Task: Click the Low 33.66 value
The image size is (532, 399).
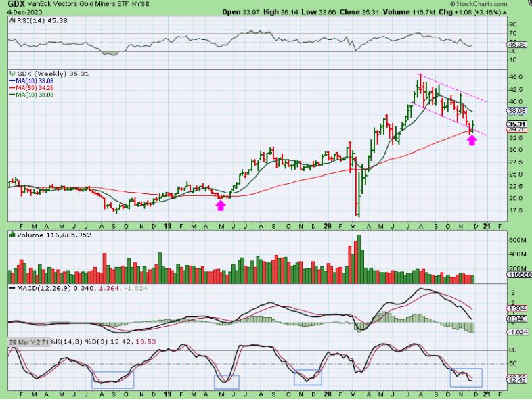Action: (319, 12)
